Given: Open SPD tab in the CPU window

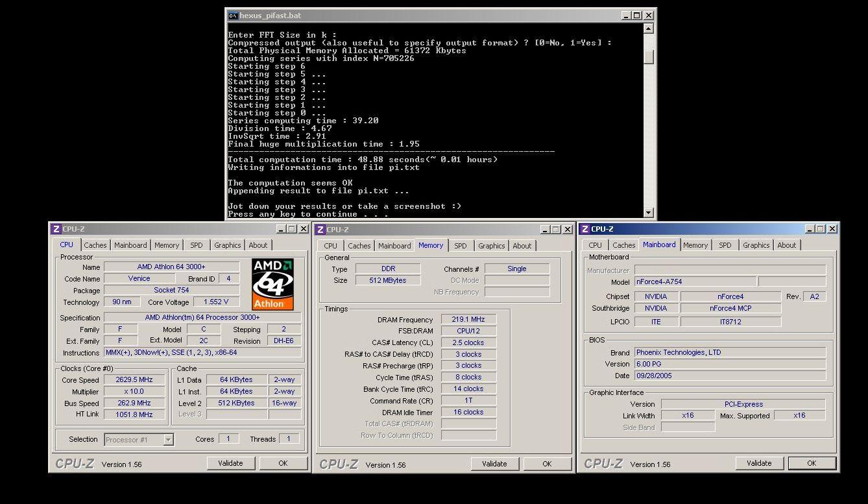Looking at the screenshot, I should [197, 245].
